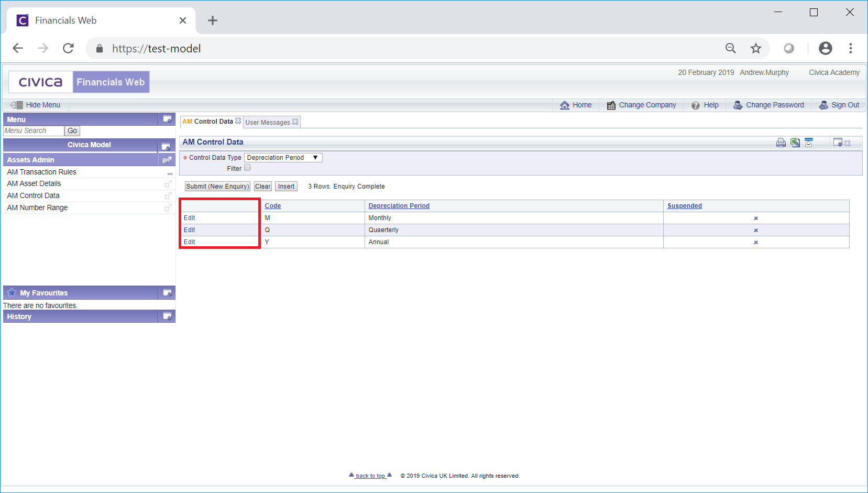
Task: Open the Help page
Action: click(x=705, y=105)
